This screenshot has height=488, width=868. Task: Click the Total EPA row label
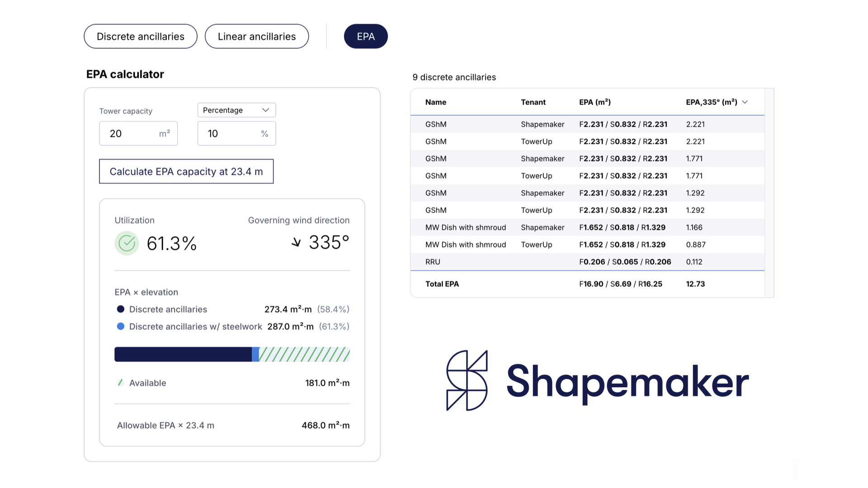[x=442, y=284]
